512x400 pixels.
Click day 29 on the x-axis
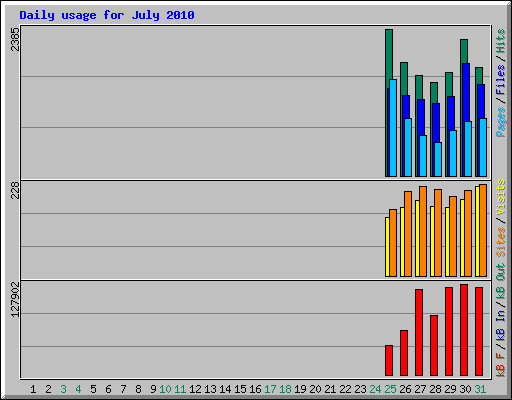pyautogui.click(x=450, y=389)
